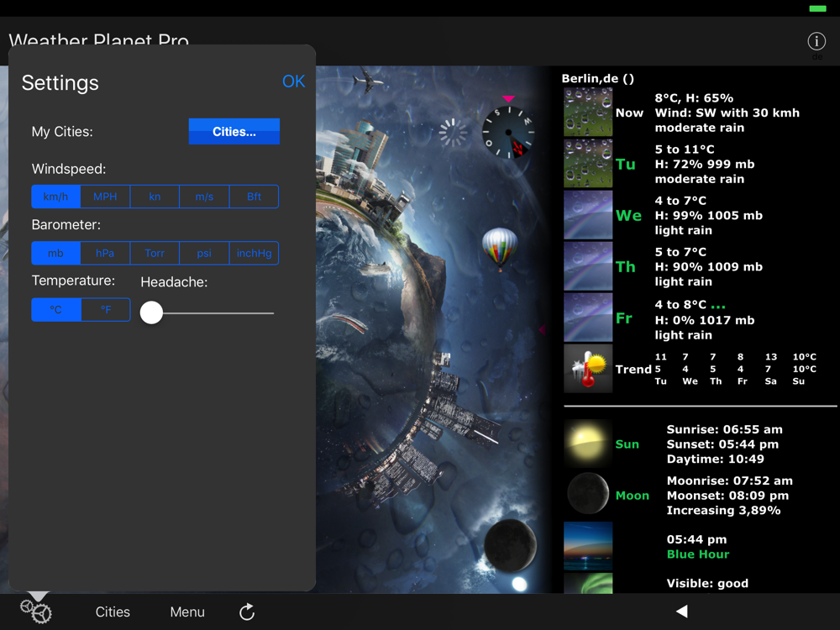This screenshot has height=630, width=840.
Task: Set barometer unit to mb
Action: point(55,254)
